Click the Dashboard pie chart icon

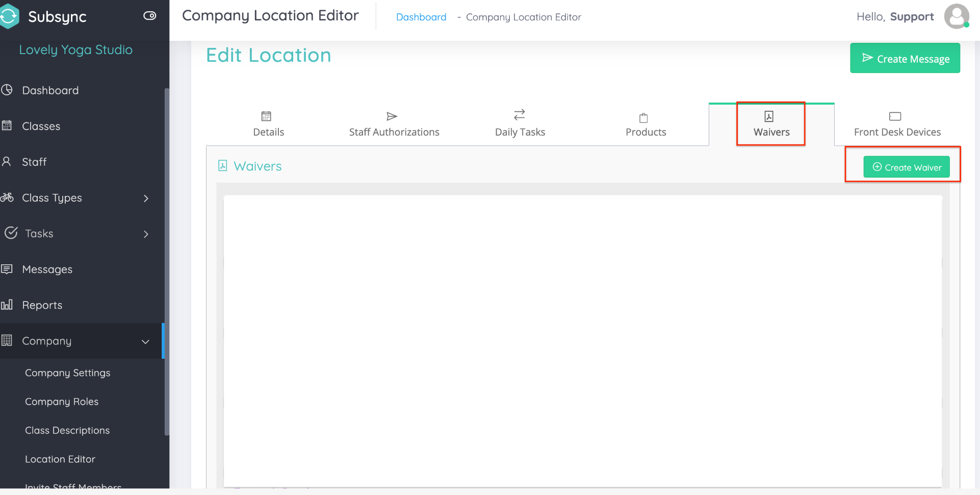coord(7,90)
